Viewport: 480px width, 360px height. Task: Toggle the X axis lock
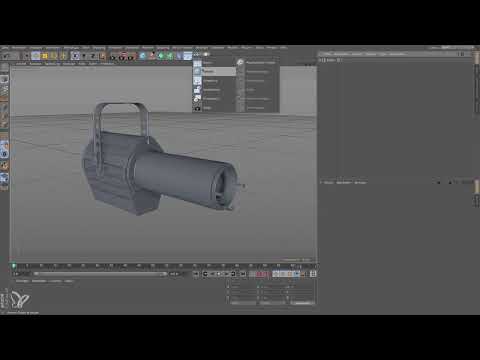75,56
